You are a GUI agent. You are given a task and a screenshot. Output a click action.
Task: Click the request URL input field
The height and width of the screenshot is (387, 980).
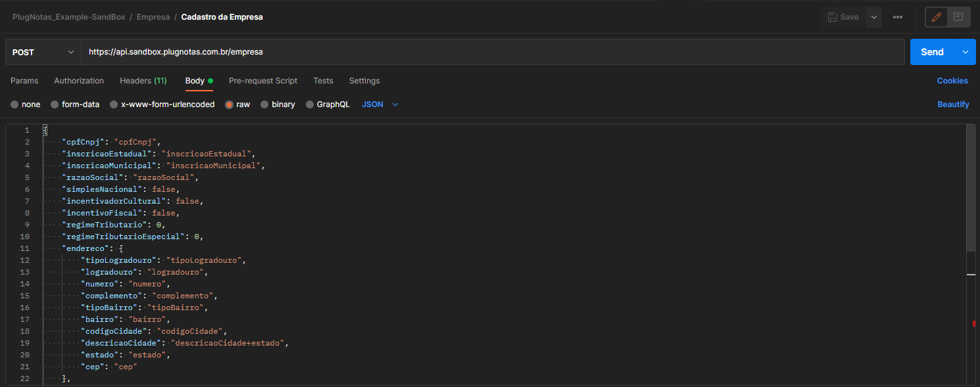493,52
